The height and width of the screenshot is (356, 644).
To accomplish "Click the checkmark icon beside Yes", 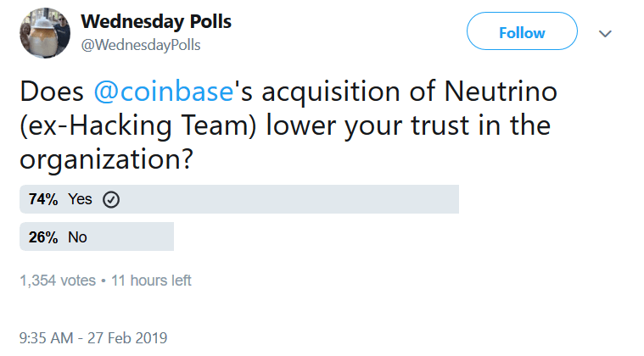I will pyautogui.click(x=111, y=200).
